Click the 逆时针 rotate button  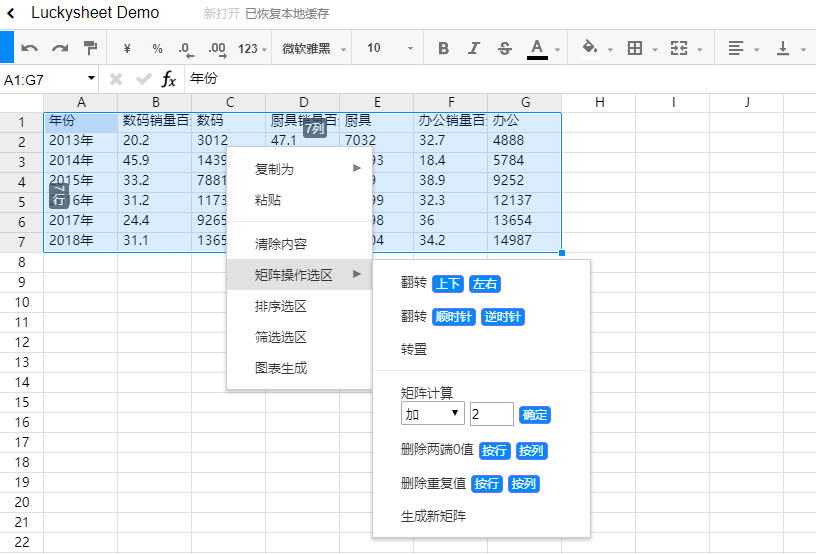click(x=502, y=317)
